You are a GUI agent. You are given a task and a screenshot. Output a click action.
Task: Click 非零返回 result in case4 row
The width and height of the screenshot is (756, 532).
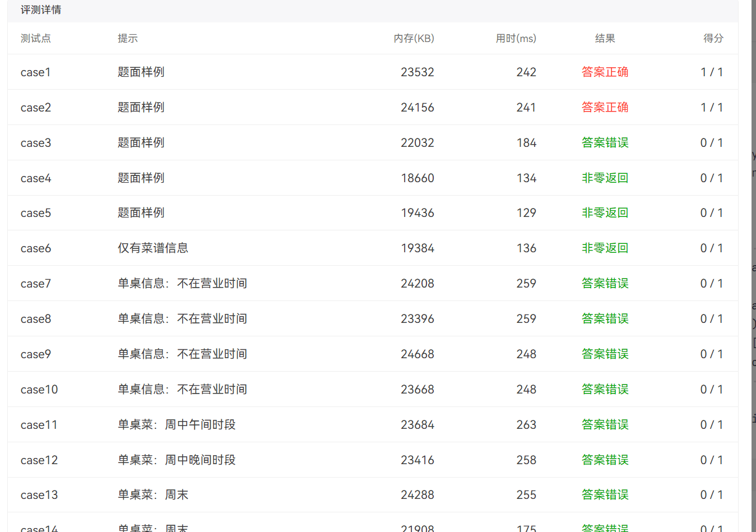coord(605,178)
